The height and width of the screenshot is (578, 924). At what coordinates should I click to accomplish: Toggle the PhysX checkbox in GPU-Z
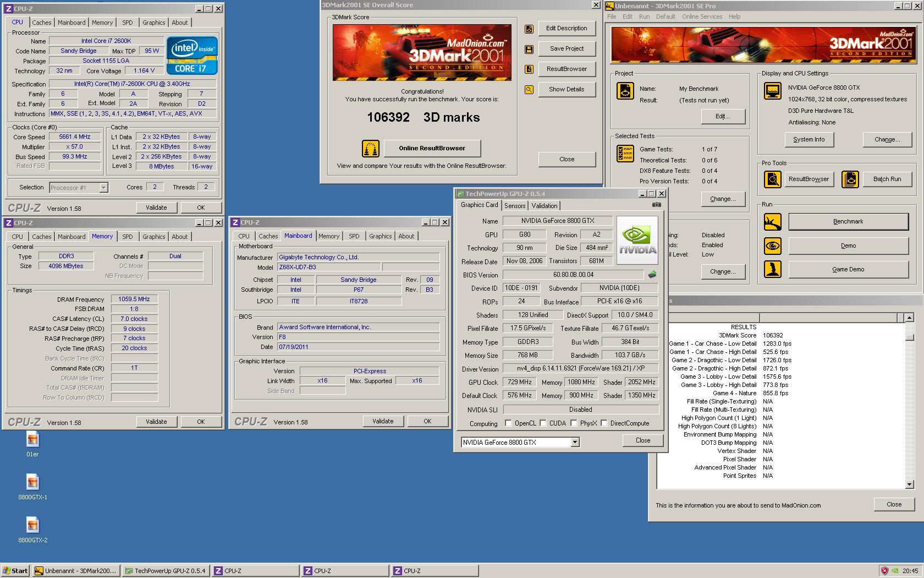[574, 423]
